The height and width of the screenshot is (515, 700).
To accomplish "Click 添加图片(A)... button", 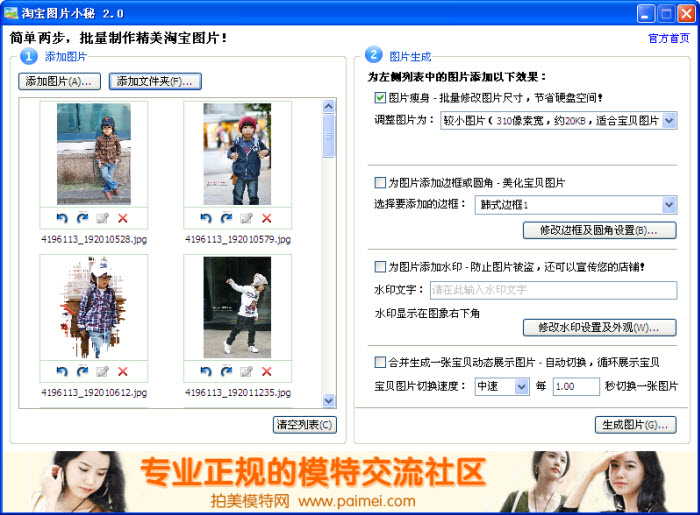I will (x=59, y=82).
